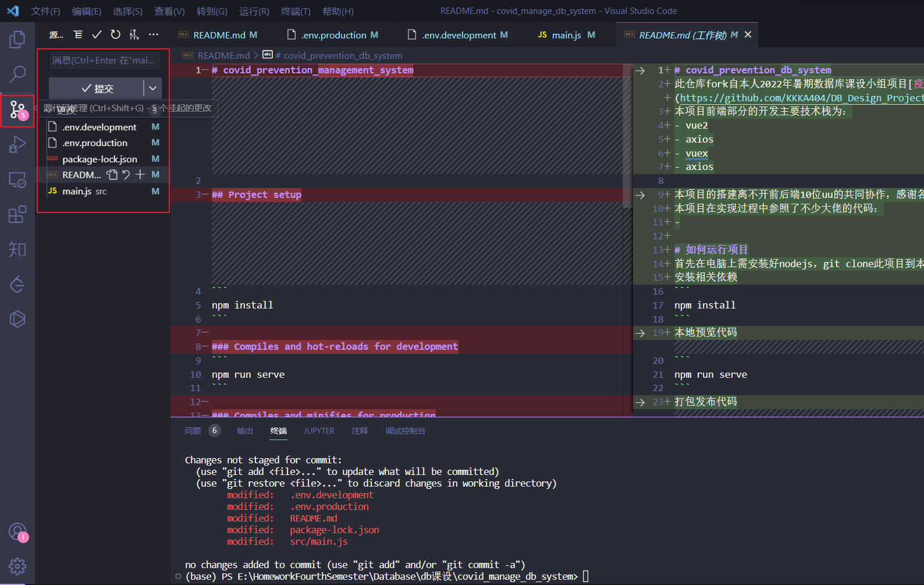Open the 文件(F) menu

click(x=45, y=11)
